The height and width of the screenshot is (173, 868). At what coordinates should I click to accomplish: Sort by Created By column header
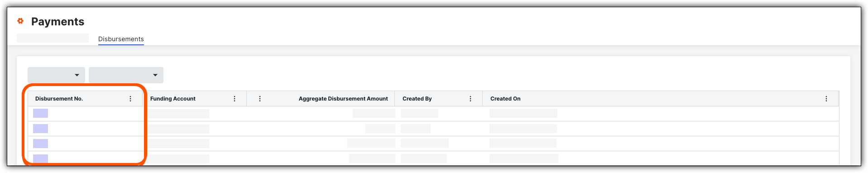[x=417, y=99]
